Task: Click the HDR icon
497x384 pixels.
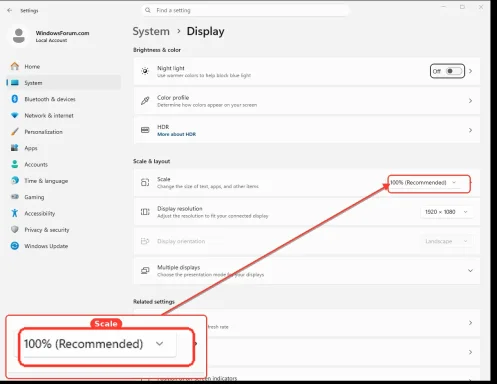Action: coord(145,130)
